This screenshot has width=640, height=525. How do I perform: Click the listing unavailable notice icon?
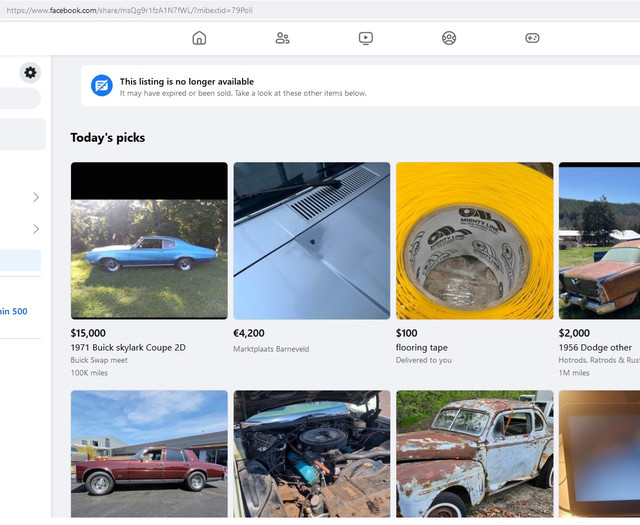point(102,85)
